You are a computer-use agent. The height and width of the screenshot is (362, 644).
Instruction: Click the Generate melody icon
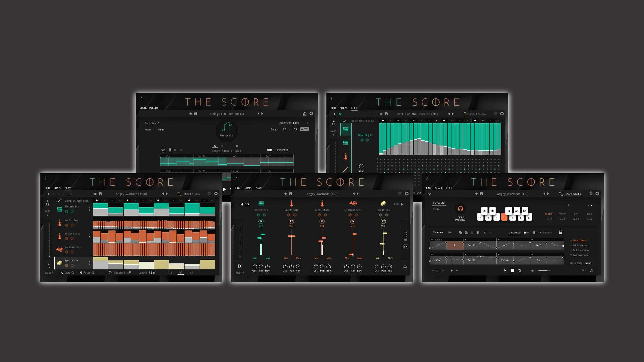click(227, 128)
